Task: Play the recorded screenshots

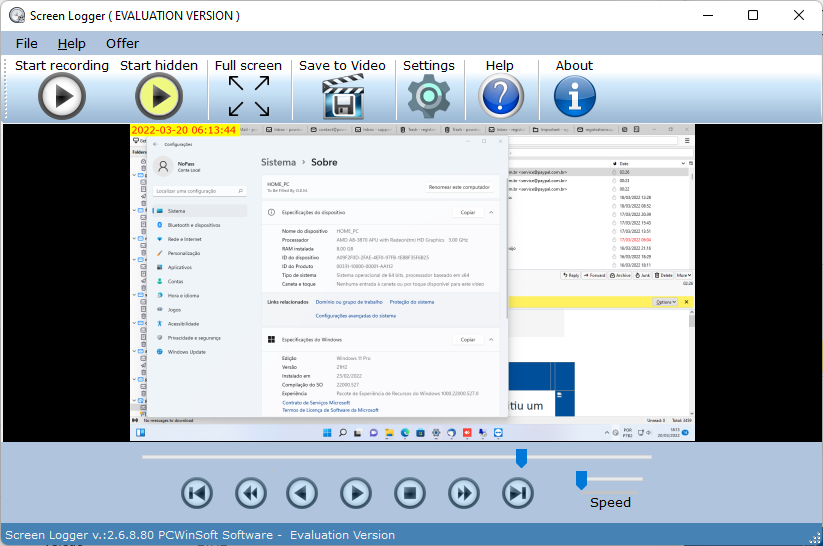Action: pos(356,493)
